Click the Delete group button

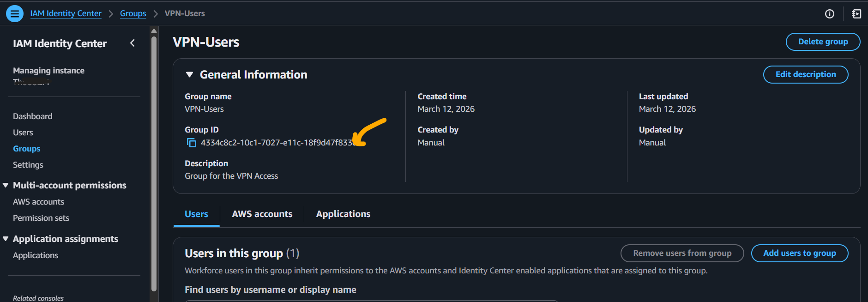(x=823, y=42)
